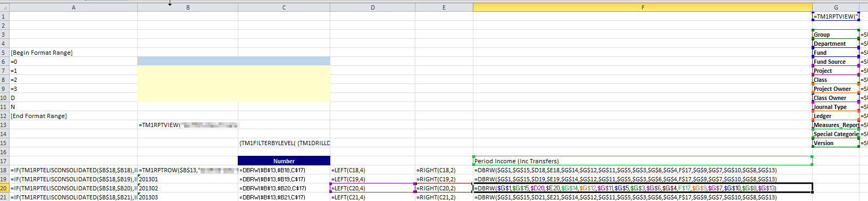This screenshot has width=868, height=201.
Task: Click 'Period Income (Inc Transfers)' cell
Action: pos(642,161)
